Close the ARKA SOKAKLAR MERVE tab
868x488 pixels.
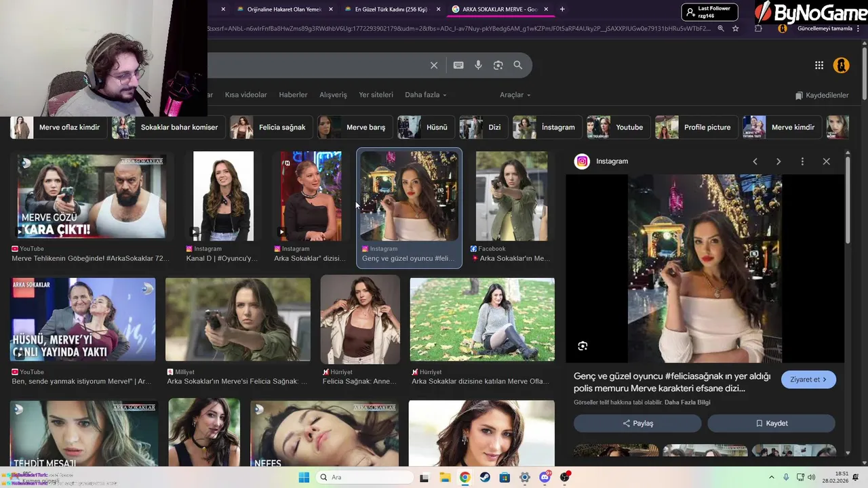coord(545,9)
